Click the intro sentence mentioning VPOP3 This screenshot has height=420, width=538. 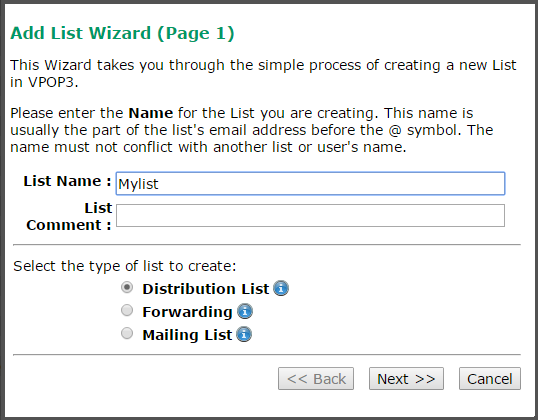click(x=263, y=73)
